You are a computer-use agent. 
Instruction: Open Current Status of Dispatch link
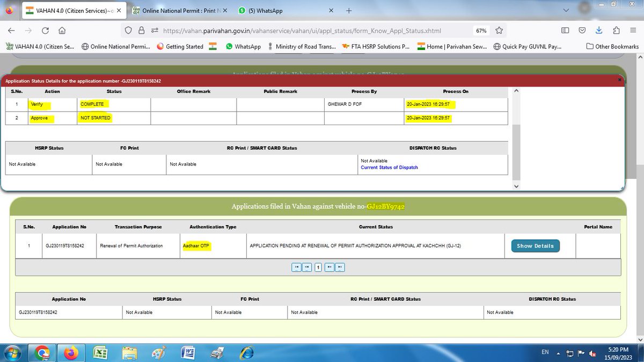(x=389, y=168)
